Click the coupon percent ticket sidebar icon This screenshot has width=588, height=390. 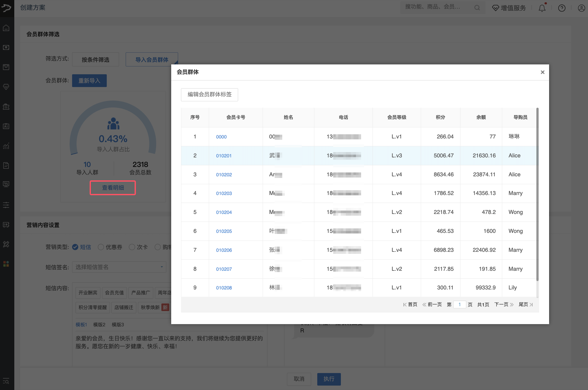(x=6, y=107)
